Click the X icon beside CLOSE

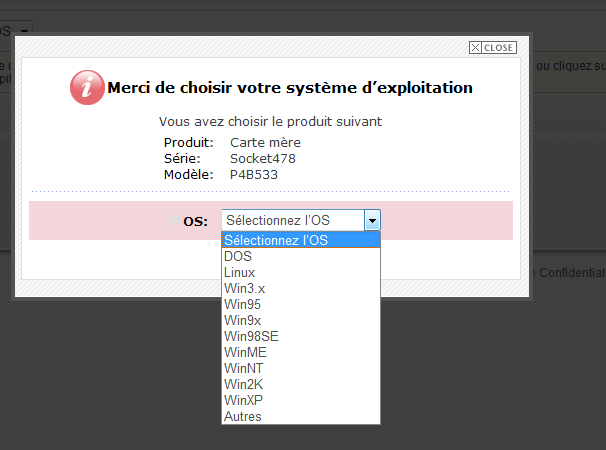pyautogui.click(x=475, y=48)
